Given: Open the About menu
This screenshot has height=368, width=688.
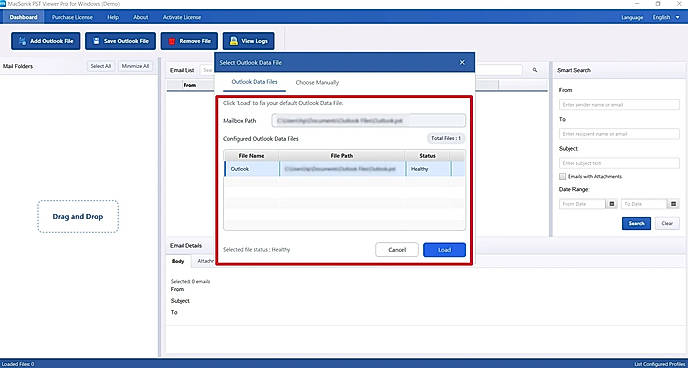Looking at the screenshot, I should tap(141, 18).
